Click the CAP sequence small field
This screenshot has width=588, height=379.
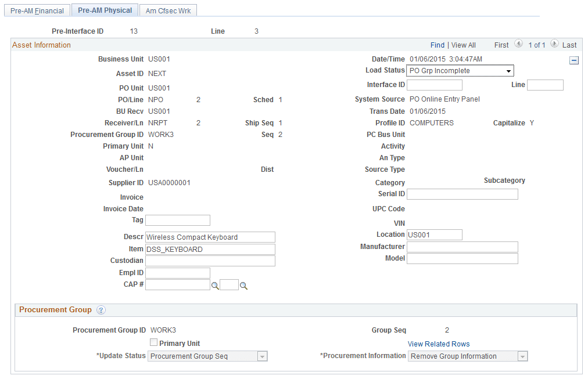229,284
